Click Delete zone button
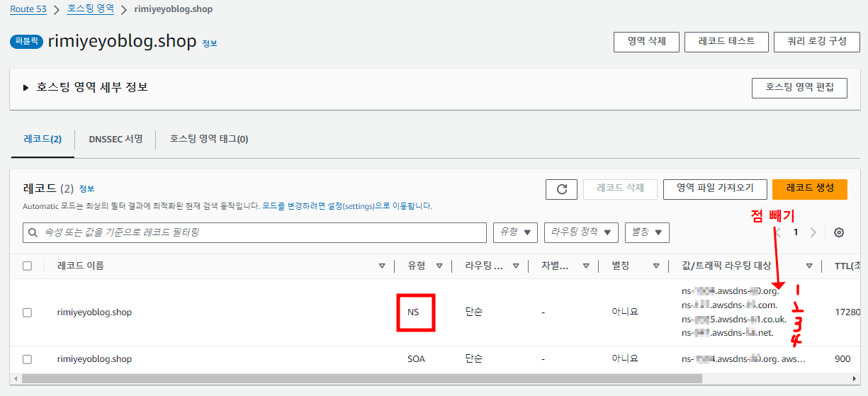The height and width of the screenshot is (396, 868). 646,42
